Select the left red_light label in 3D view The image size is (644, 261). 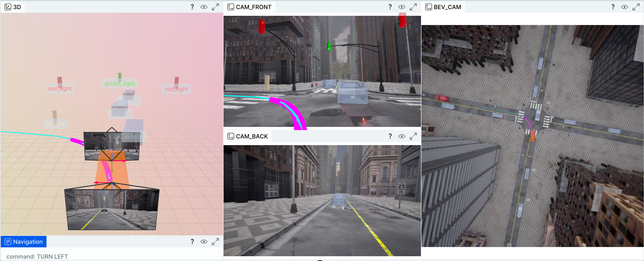point(59,88)
